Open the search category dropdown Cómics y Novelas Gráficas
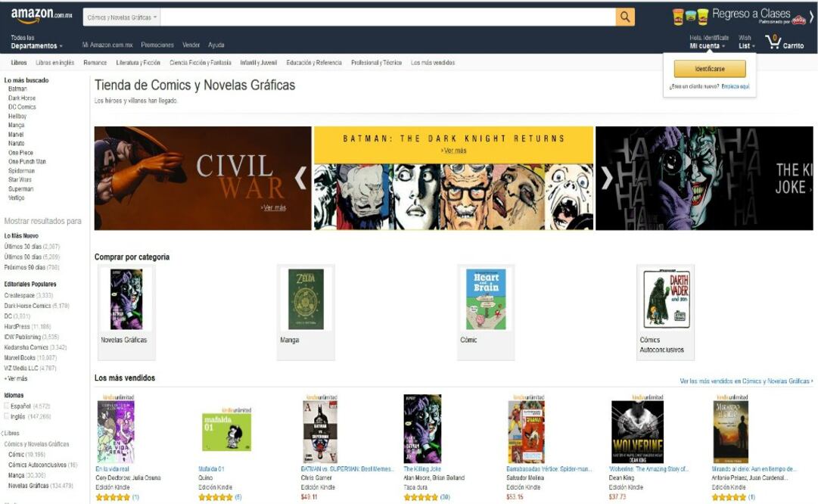Viewport: 818px width, 504px height. 122,17
